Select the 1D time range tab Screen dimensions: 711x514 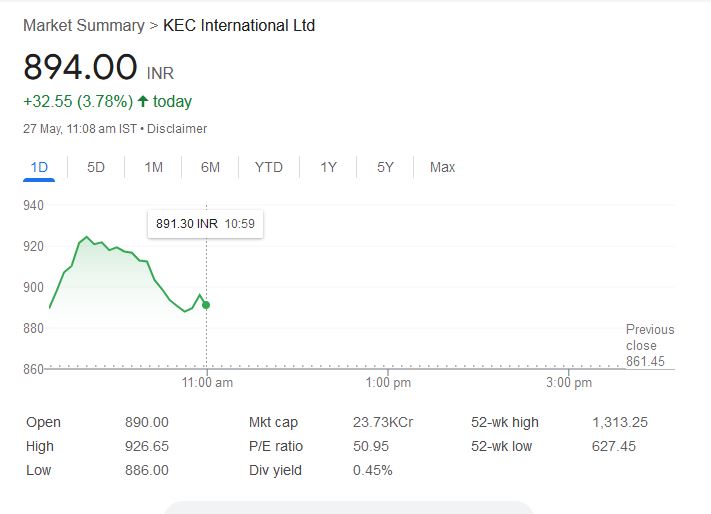click(39, 167)
